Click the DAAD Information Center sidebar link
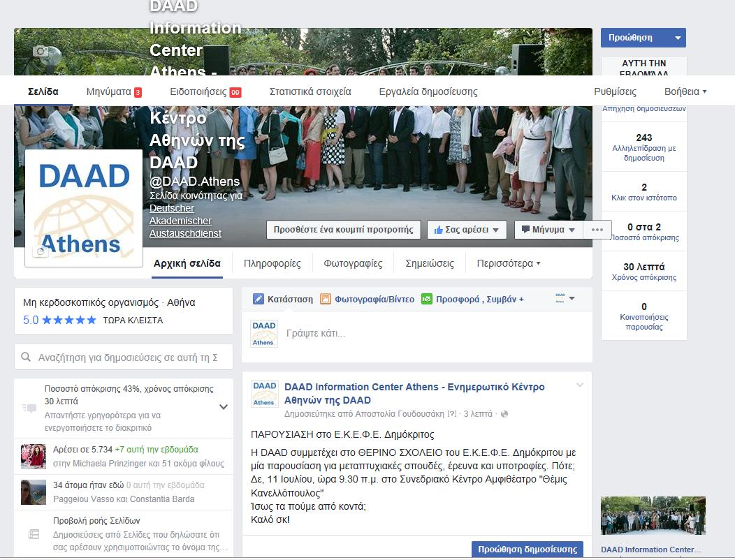Image resolution: width=735 pixels, height=560 pixels. pos(651,550)
